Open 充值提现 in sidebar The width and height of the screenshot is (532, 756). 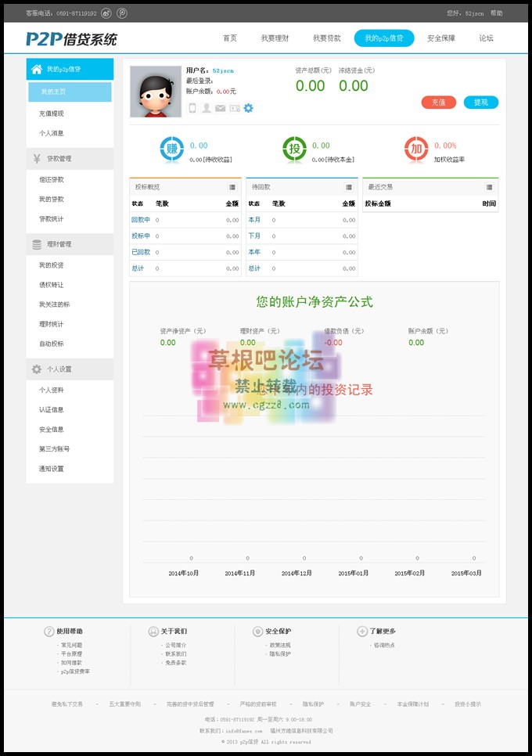[x=52, y=113]
